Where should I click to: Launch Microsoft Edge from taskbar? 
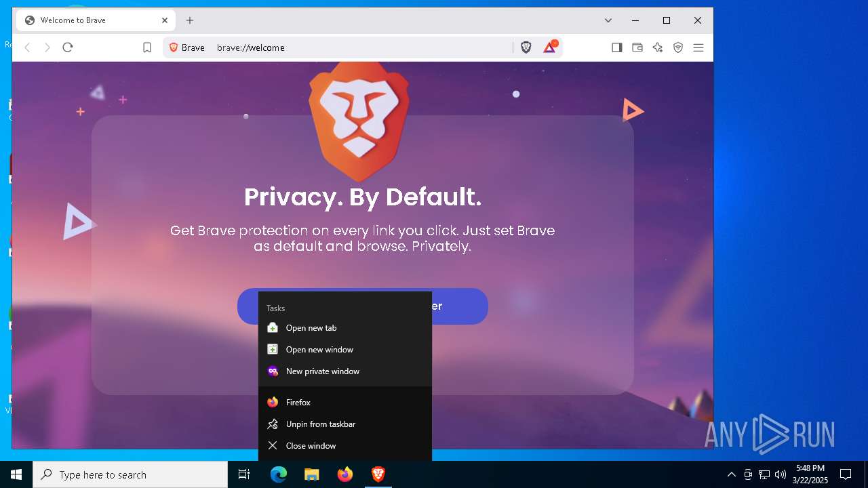279,474
